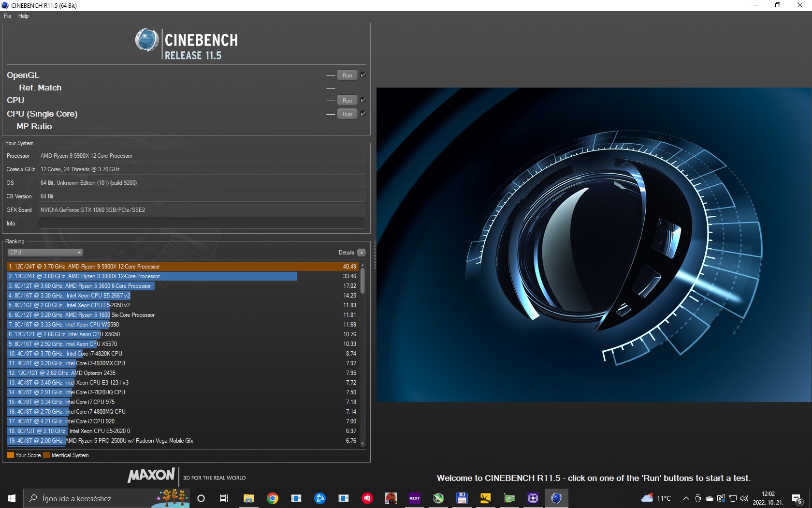Select the Xeon X5570 ranking row
This screenshot has height=508, width=812.
point(183,344)
